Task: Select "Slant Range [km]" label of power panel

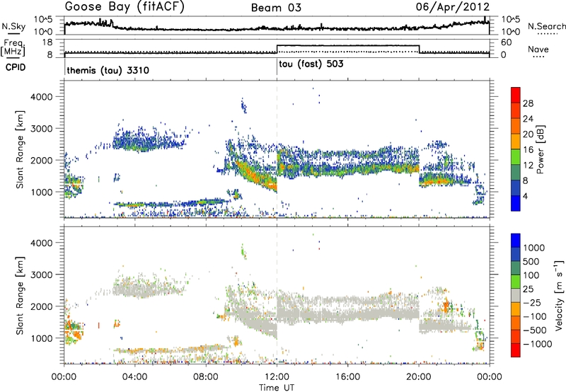Action: coord(20,149)
